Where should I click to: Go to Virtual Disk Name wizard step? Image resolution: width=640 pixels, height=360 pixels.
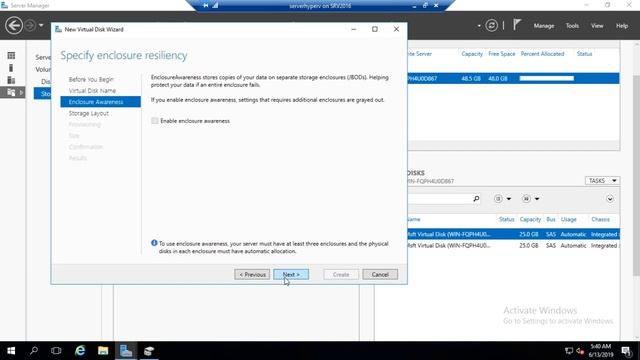click(92, 91)
